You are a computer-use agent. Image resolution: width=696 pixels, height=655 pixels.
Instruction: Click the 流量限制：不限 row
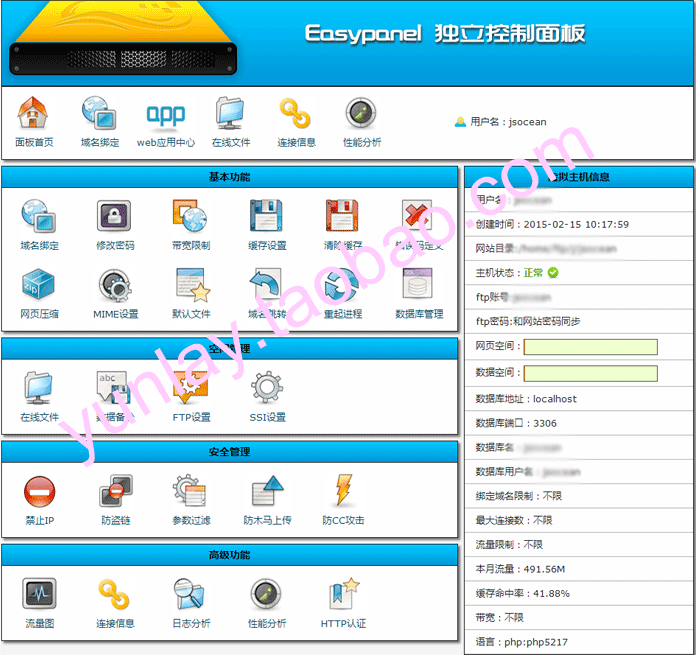tap(579, 545)
